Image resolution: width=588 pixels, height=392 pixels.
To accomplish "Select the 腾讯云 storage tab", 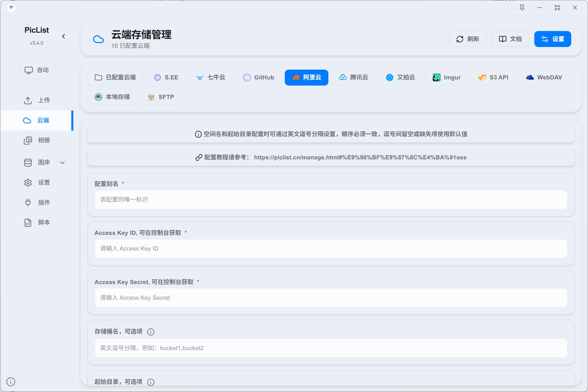I will (354, 77).
